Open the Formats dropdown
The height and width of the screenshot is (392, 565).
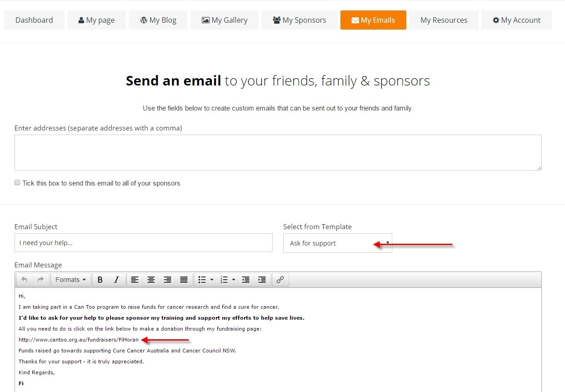coord(70,280)
